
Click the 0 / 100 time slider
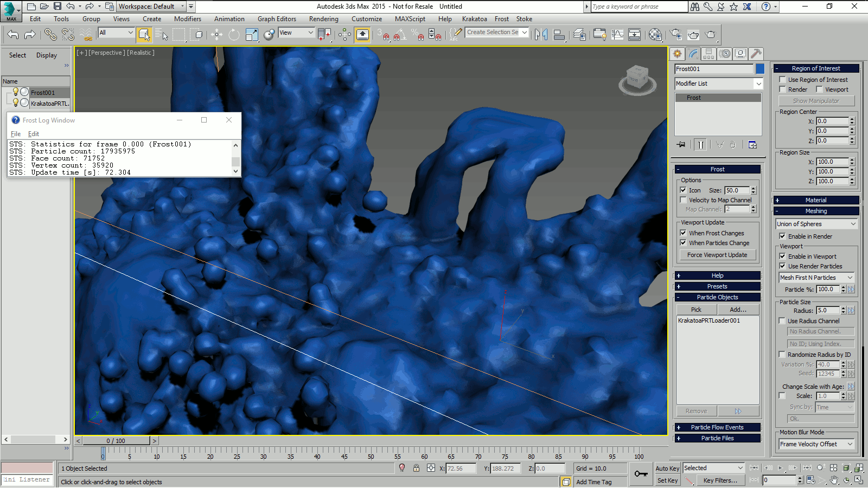[x=116, y=441]
